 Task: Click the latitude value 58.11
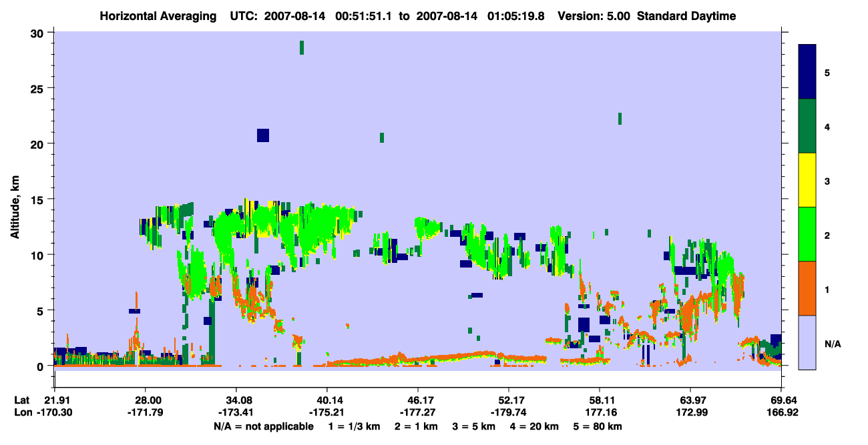[600, 400]
